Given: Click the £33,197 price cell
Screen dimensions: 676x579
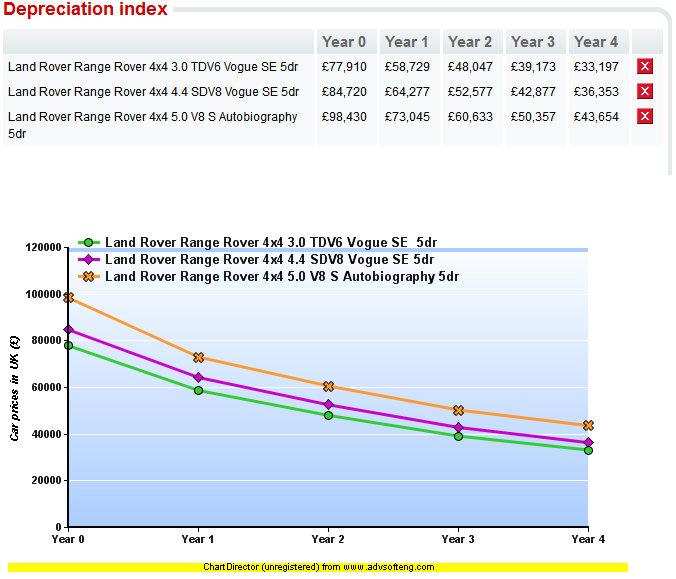Looking at the screenshot, I should click(x=596, y=67).
